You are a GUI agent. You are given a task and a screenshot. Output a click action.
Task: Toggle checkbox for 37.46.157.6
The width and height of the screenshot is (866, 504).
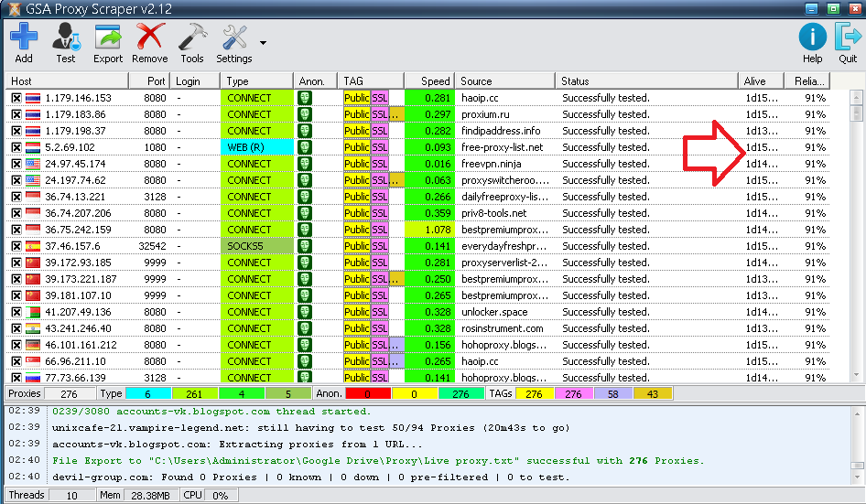coord(16,246)
